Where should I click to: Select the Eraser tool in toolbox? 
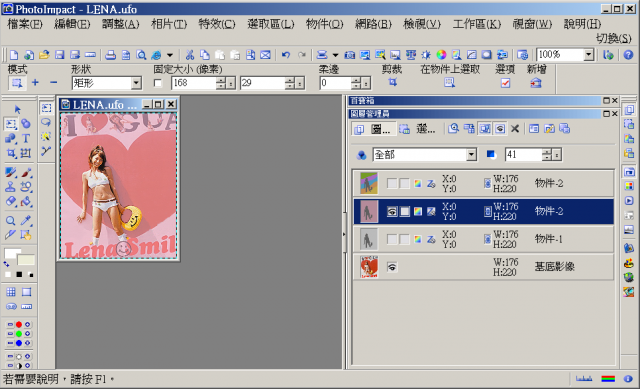click(x=11, y=202)
